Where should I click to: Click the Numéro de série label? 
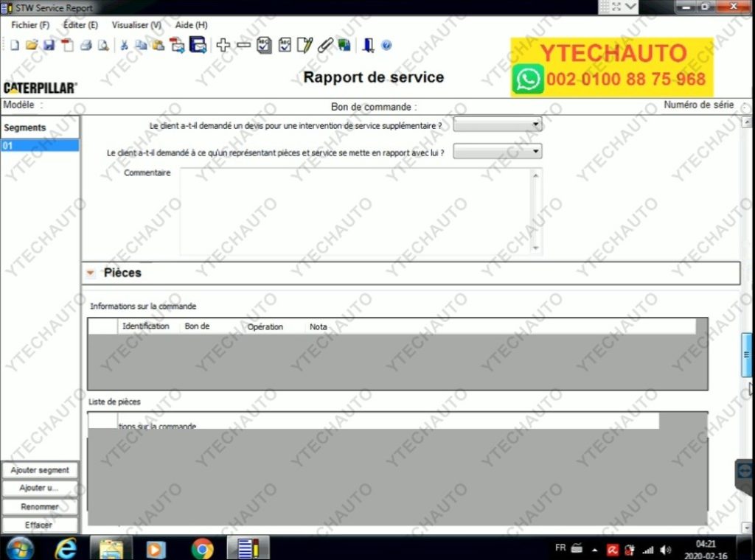pyautogui.click(x=699, y=105)
